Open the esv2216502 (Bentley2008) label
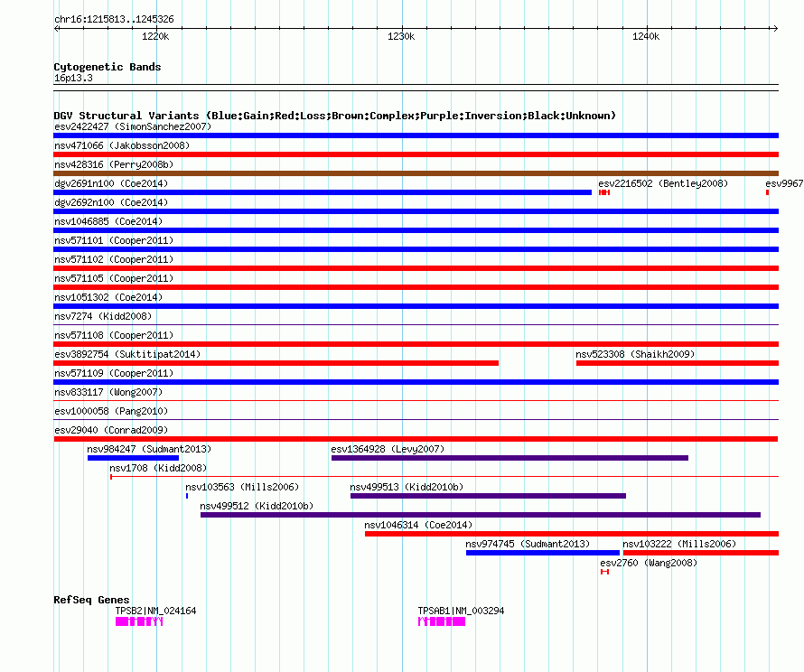804x672 pixels. point(663,183)
